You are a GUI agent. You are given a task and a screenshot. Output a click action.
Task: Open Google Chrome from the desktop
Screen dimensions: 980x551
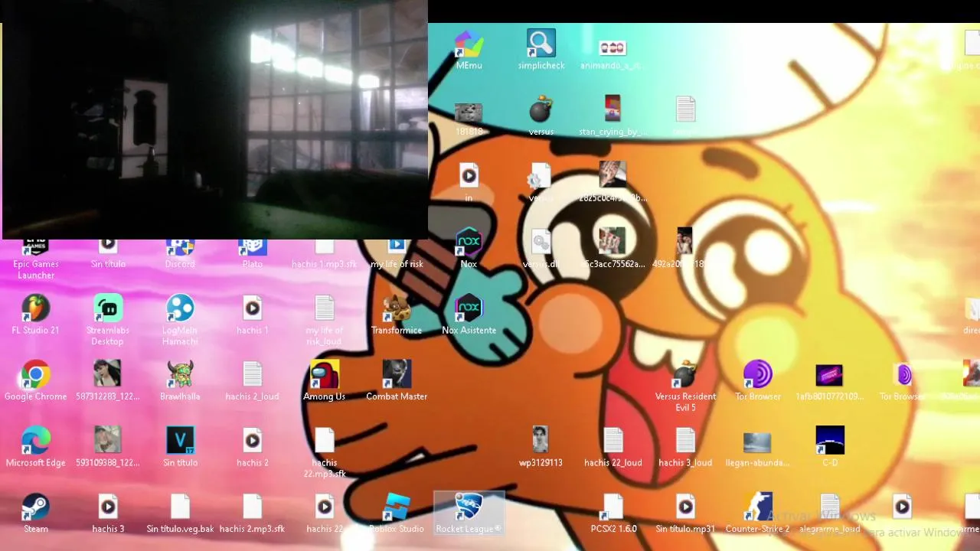click(x=35, y=381)
